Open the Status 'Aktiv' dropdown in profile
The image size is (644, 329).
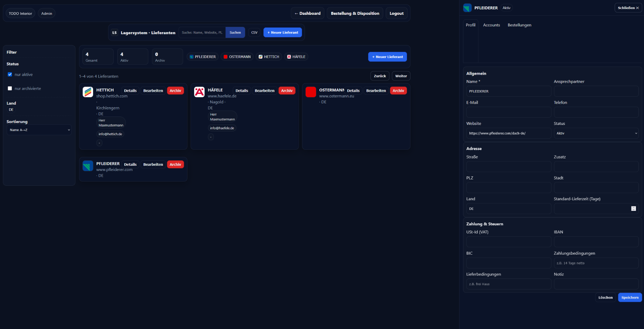point(596,133)
